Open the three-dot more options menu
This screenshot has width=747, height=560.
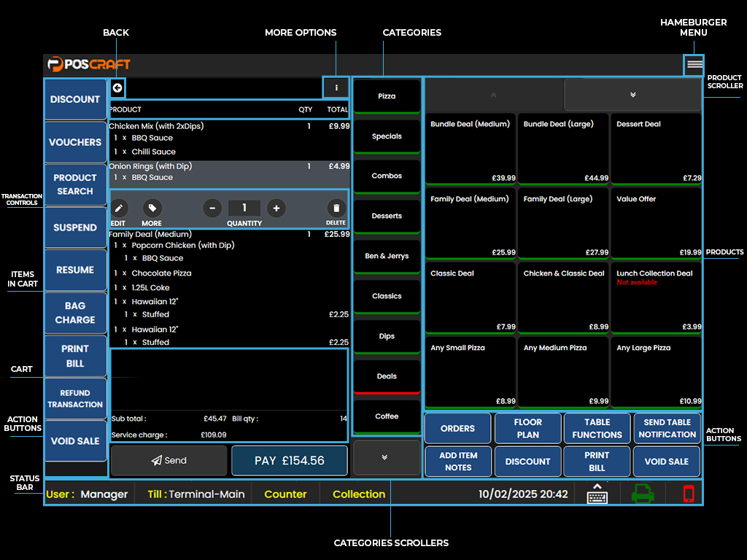pyautogui.click(x=336, y=88)
